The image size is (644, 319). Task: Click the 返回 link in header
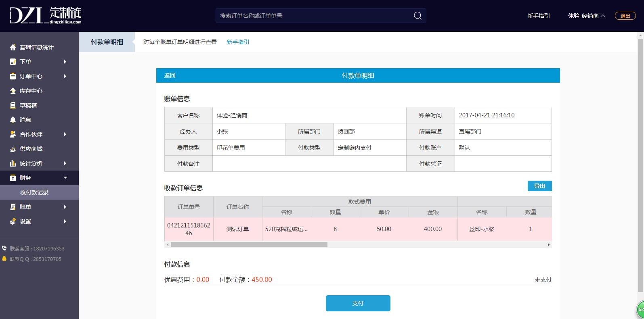[x=170, y=75]
